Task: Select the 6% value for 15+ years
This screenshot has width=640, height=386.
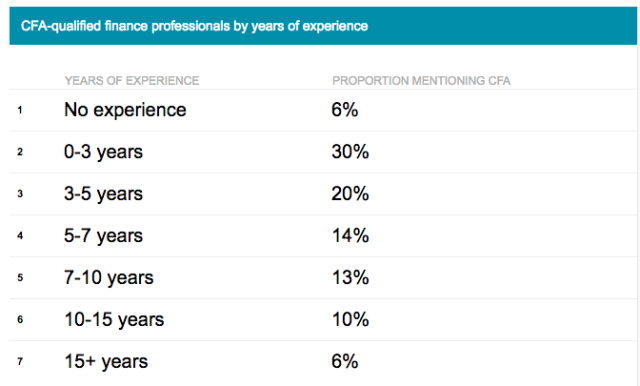Action: [x=345, y=361]
